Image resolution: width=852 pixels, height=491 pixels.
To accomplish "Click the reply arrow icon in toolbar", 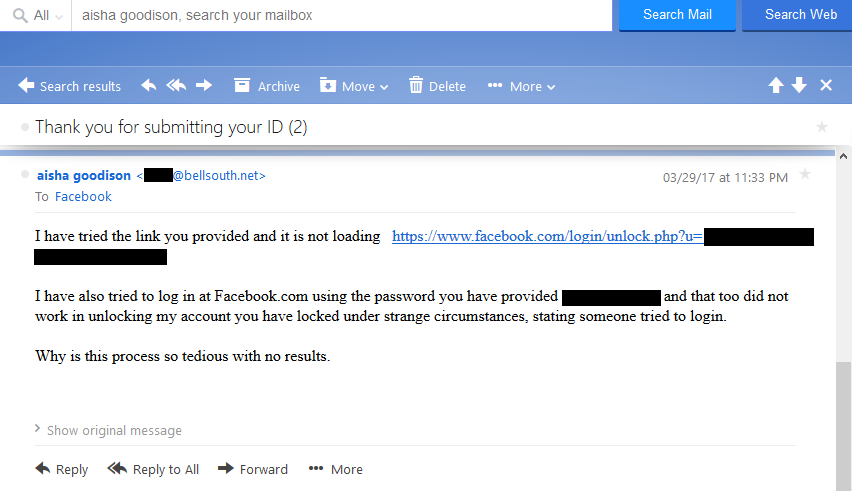I will click(x=149, y=85).
